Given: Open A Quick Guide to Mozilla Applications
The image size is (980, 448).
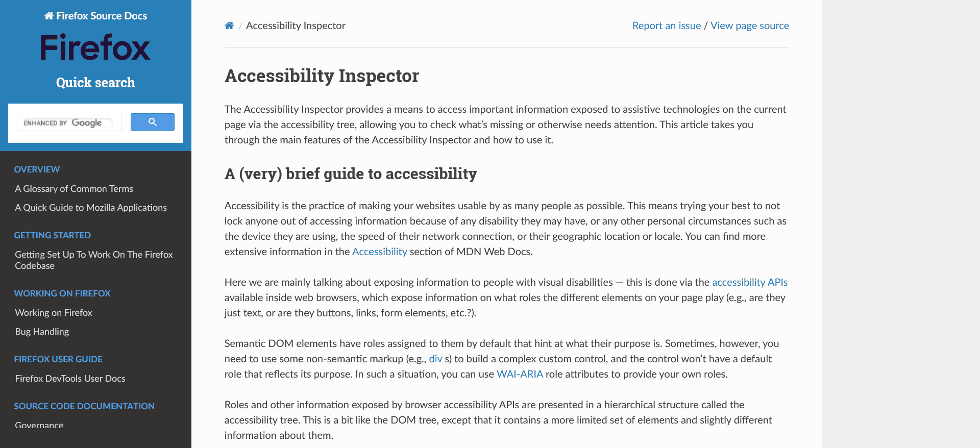Looking at the screenshot, I should pyautogui.click(x=91, y=207).
